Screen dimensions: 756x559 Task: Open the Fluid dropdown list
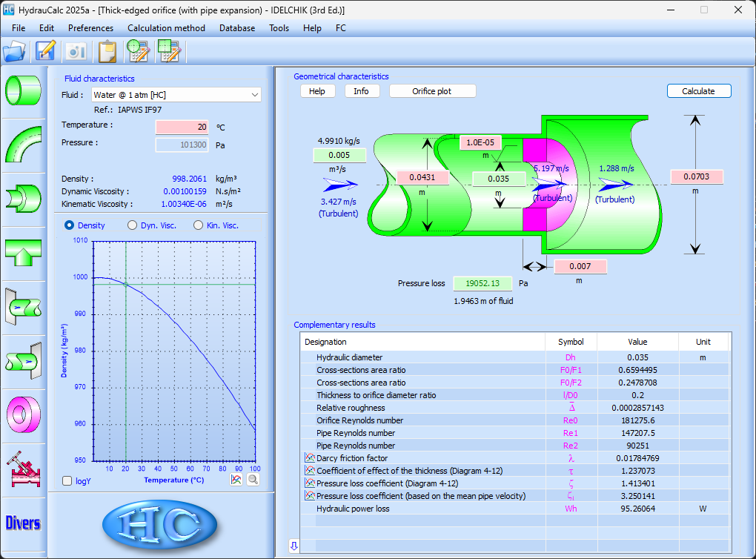254,95
